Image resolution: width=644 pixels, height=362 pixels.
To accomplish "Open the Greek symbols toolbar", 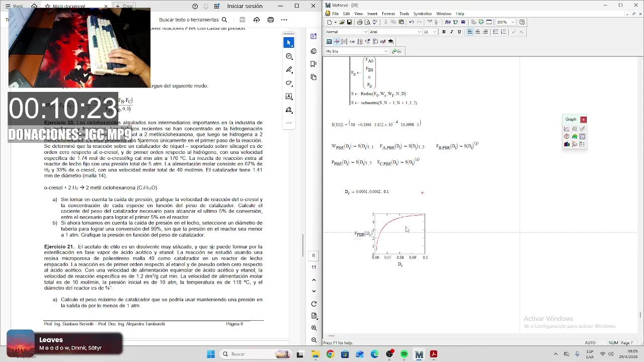I will [x=383, y=42].
